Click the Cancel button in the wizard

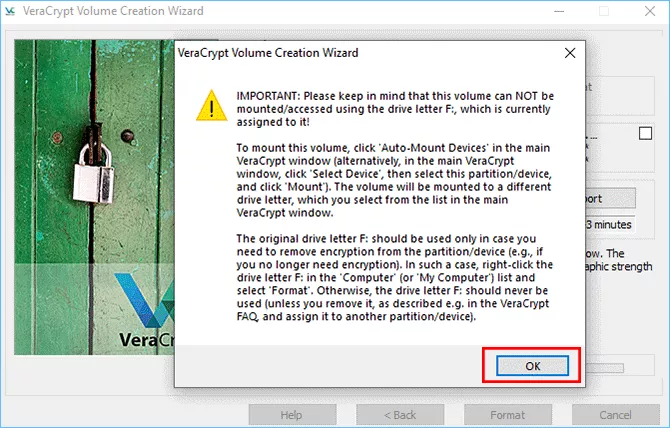point(615,415)
